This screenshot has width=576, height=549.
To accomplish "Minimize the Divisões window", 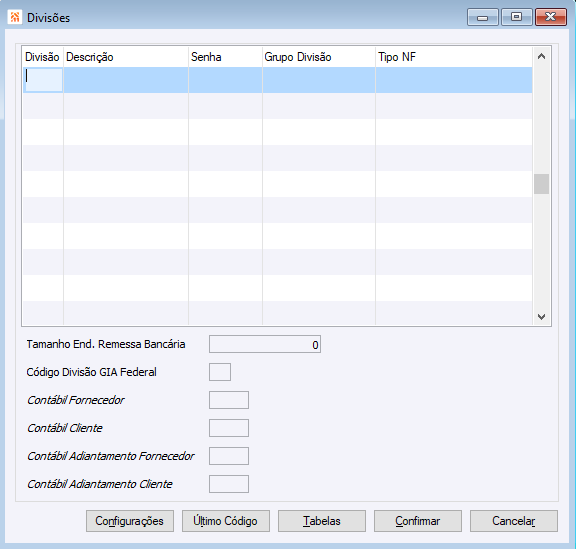I will click(x=483, y=17).
